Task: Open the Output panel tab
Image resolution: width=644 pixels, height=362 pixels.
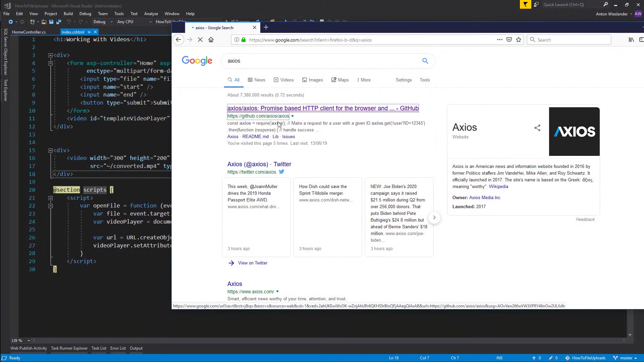Action: tap(136, 348)
